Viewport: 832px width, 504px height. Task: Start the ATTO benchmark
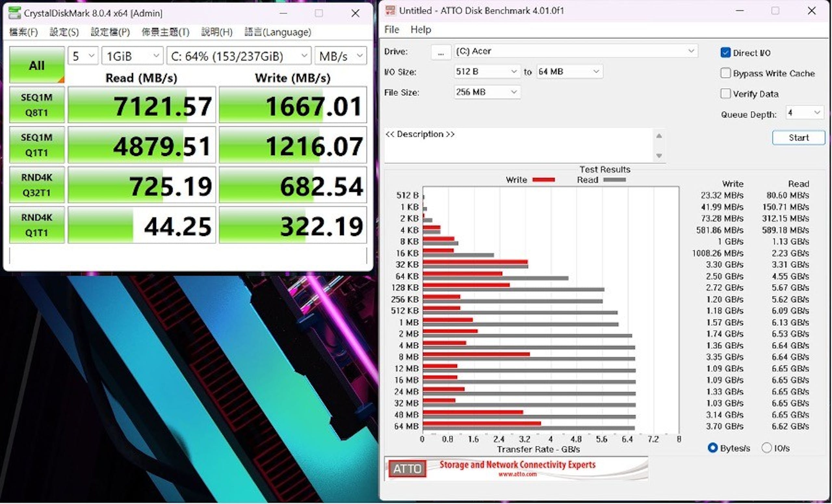click(x=799, y=138)
